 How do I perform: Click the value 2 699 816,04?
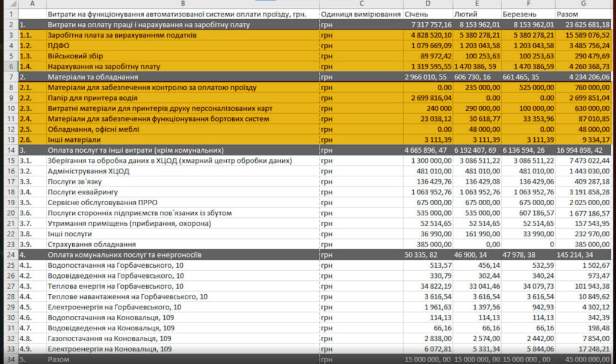coord(431,98)
